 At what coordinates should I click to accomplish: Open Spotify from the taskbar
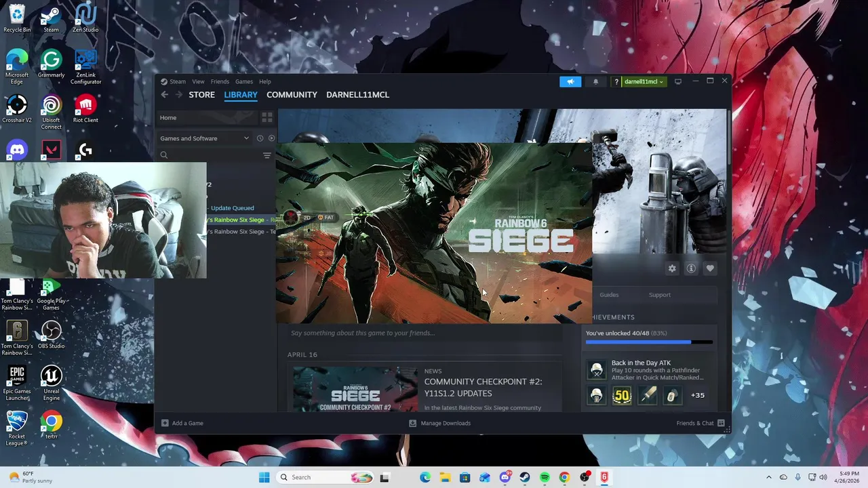click(x=545, y=477)
